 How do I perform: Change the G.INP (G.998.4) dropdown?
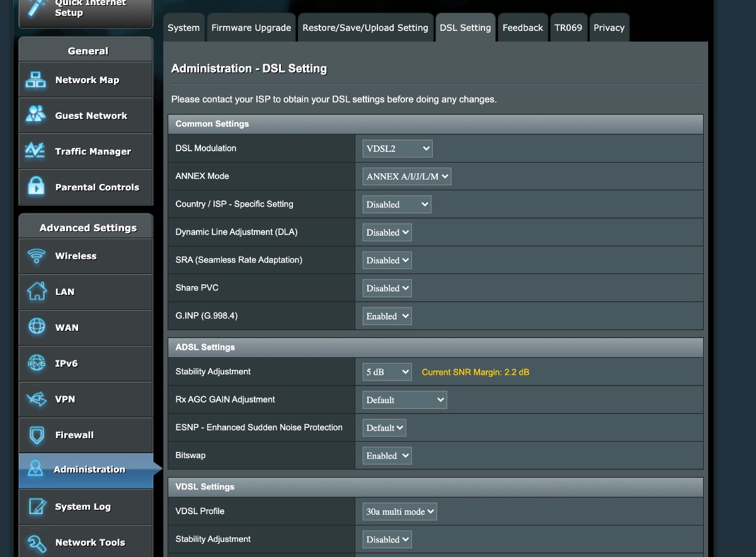(387, 316)
